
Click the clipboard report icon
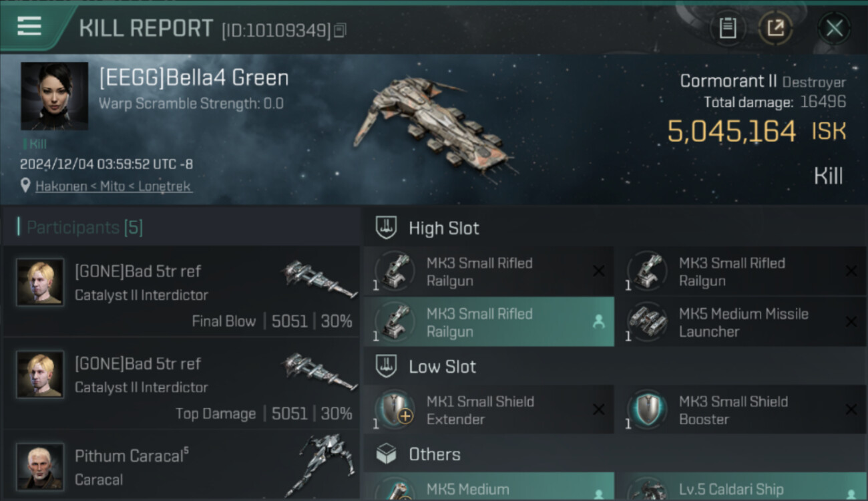(727, 28)
